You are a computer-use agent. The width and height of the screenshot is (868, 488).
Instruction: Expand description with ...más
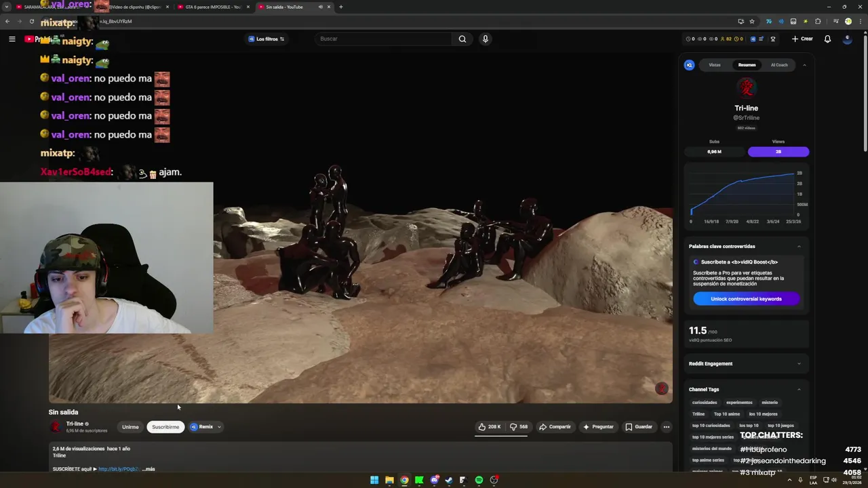pyautogui.click(x=149, y=469)
